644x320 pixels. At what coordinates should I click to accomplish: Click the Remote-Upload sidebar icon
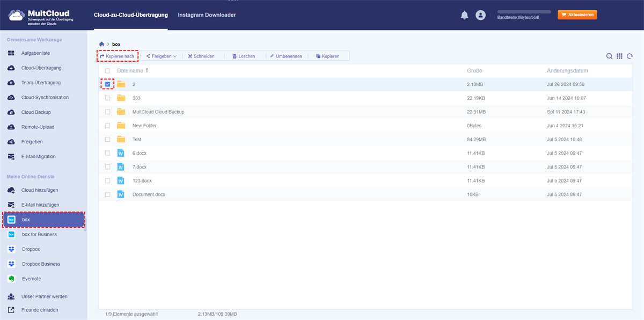pos(11,127)
